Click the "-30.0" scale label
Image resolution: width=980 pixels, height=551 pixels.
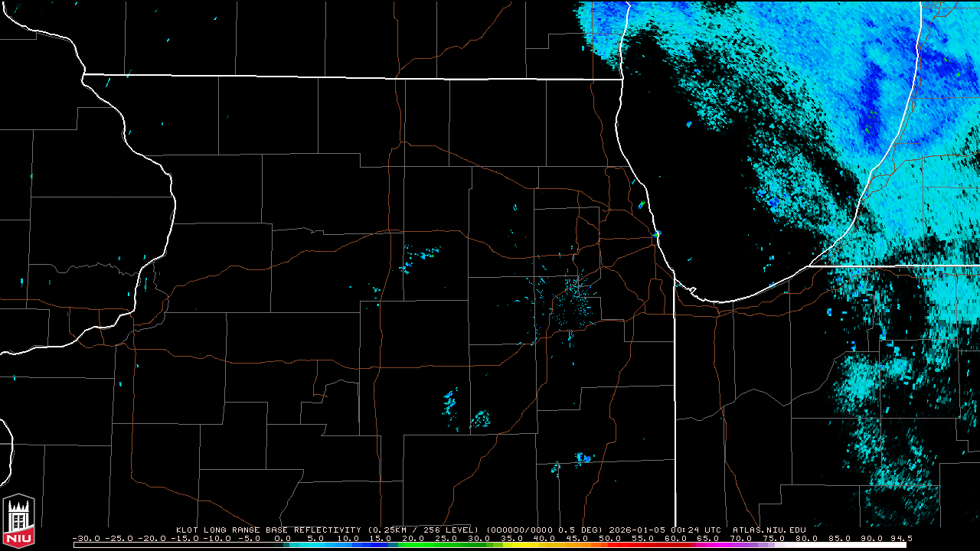click(x=86, y=538)
